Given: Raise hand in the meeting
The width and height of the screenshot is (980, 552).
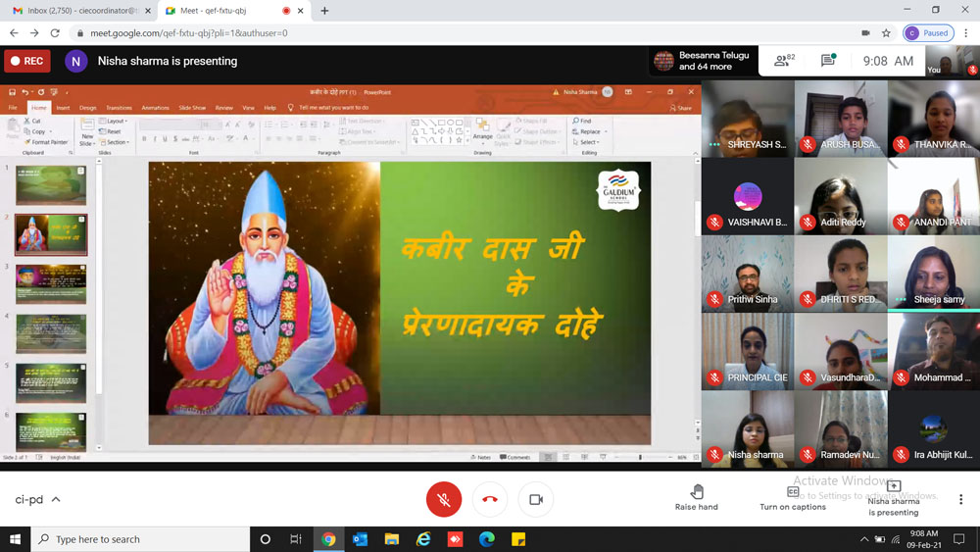Looking at the screenshot, I should [696, 498].
